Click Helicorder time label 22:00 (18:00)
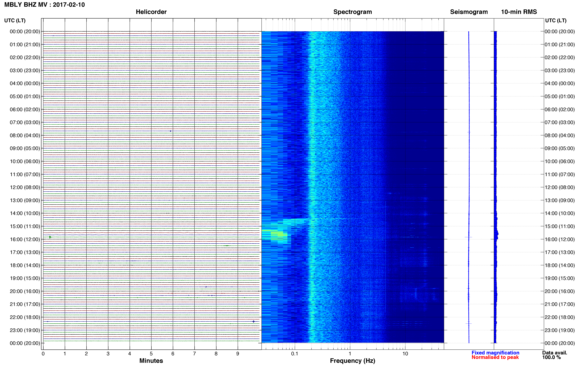 point(25,317)
